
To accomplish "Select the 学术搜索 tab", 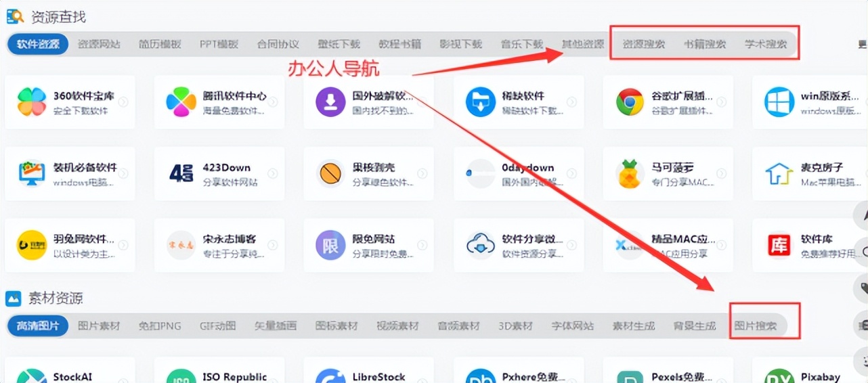I will click(765, 44).
